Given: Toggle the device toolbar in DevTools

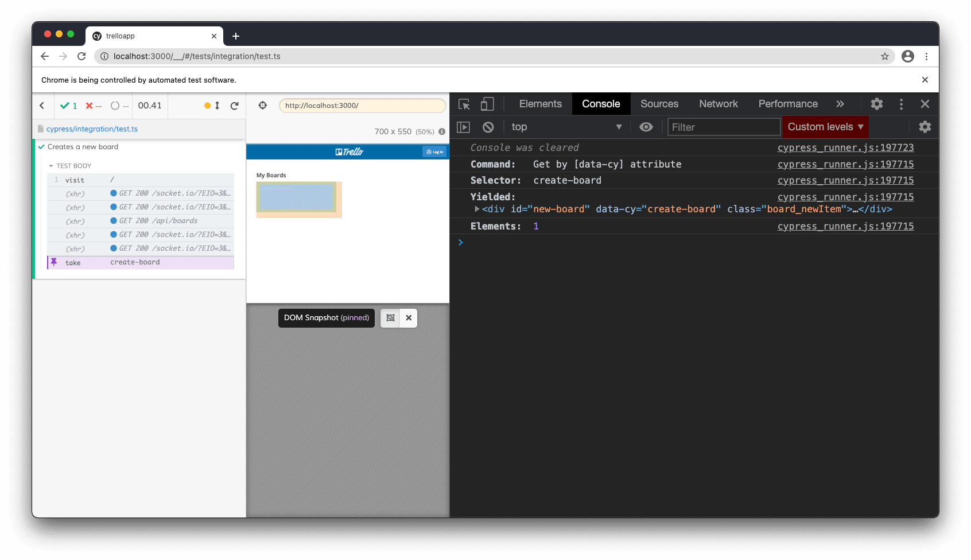Looking at the screenshot, I should [x=487, y=104].
